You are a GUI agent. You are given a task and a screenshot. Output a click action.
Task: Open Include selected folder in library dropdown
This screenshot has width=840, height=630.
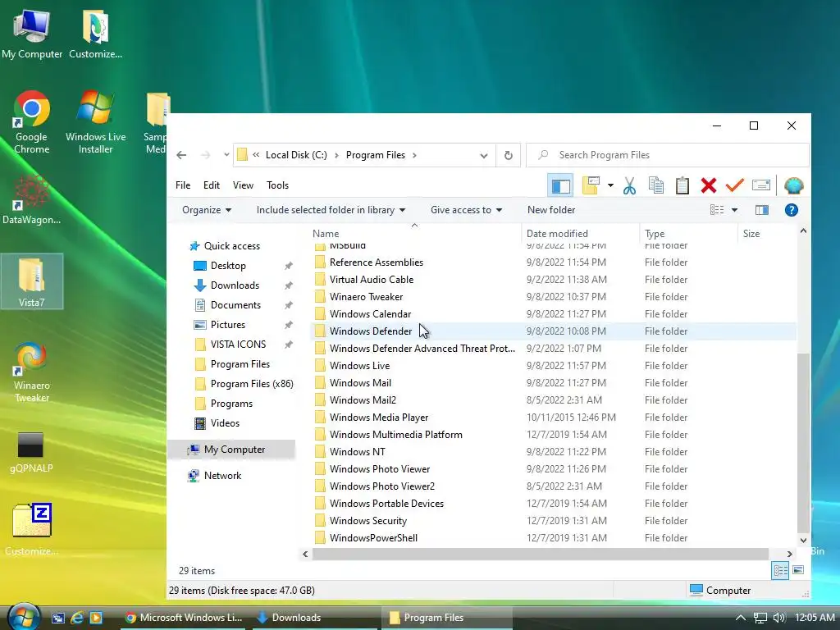pyautogui.click(x=331, y=210)
